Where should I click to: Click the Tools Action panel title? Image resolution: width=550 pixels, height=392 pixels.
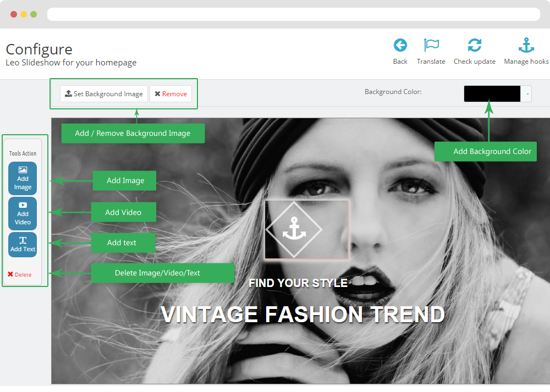tap(23, 153)
